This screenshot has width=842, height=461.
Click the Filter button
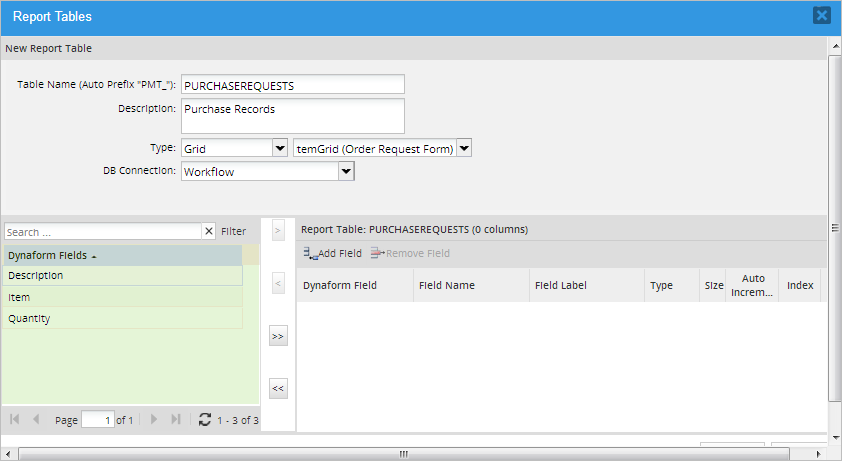[x=233, y=232]
